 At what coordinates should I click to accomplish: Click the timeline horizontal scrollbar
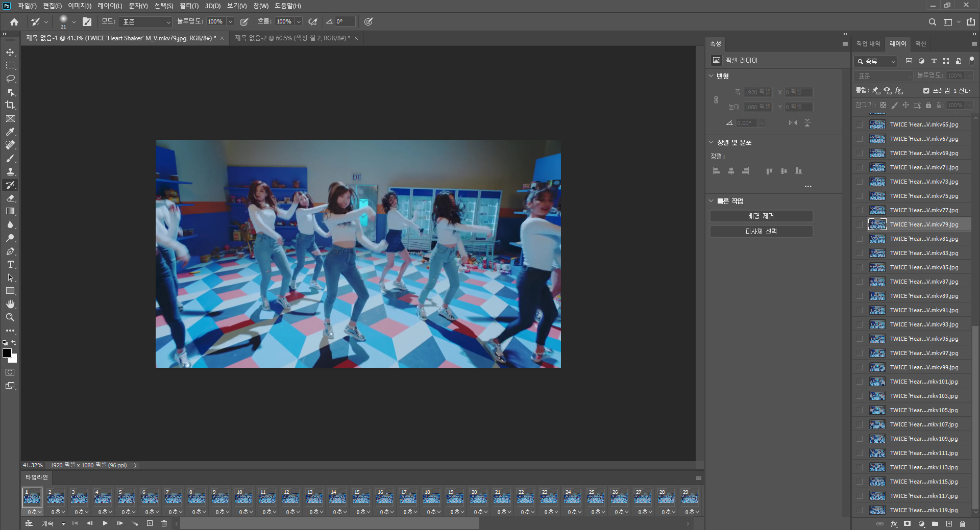coord(330,523)
